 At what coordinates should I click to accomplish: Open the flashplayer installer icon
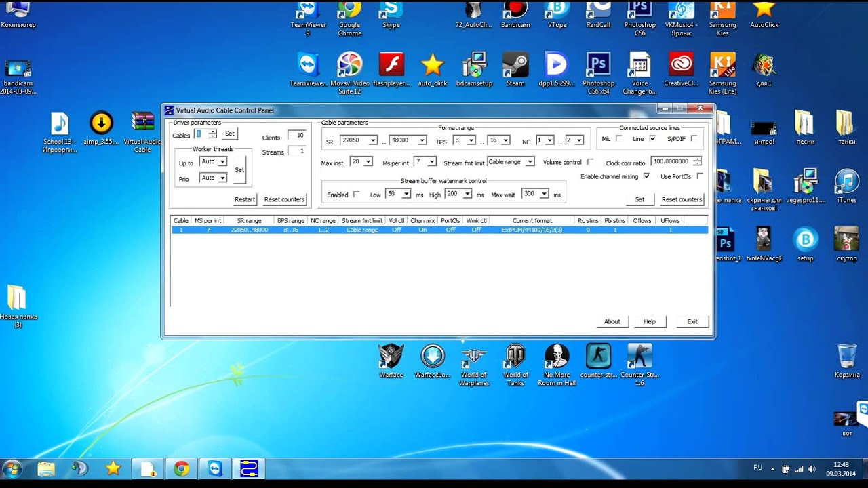click(391, 69)
